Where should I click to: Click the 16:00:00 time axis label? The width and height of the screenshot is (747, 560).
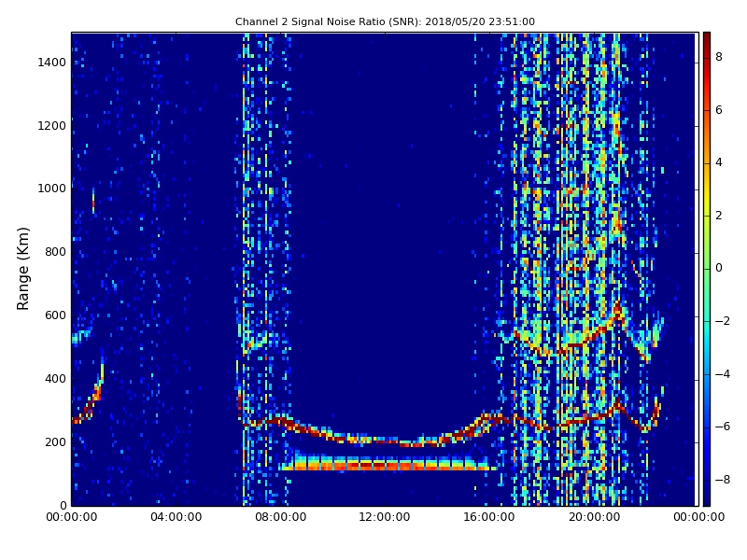coord(489,517)
